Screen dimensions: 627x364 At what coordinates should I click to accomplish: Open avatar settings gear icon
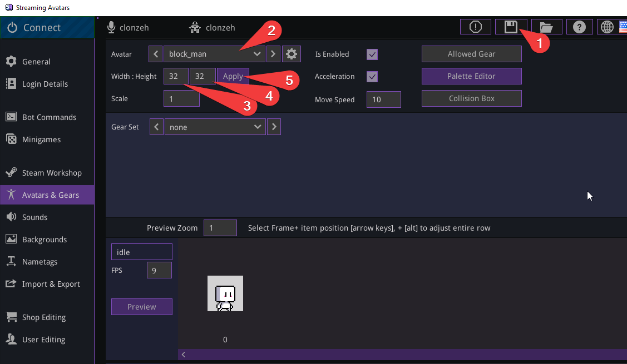292,54
